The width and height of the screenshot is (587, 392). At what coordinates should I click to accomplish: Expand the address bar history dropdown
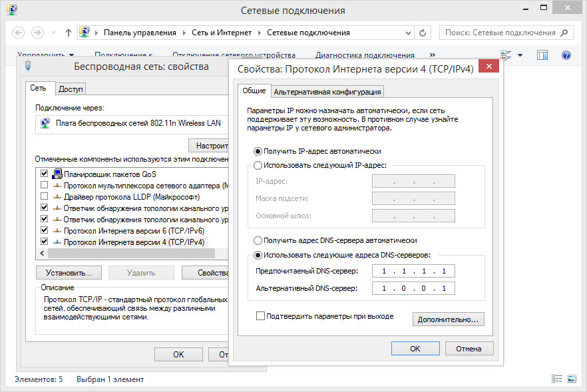point(408,33)
